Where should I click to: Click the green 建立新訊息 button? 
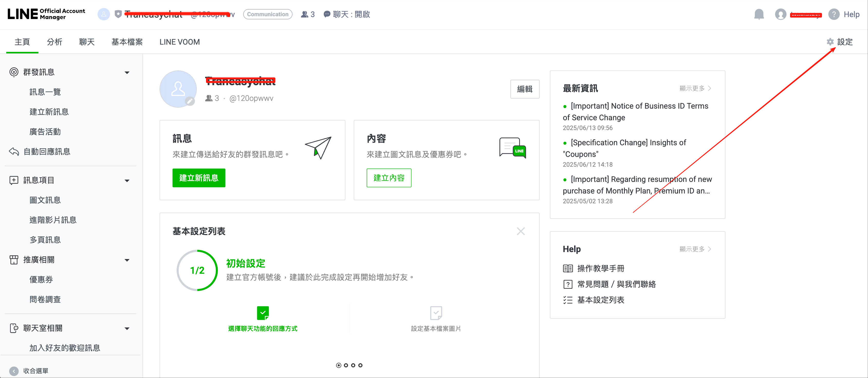pyautogui.click(x=198, y=178)
